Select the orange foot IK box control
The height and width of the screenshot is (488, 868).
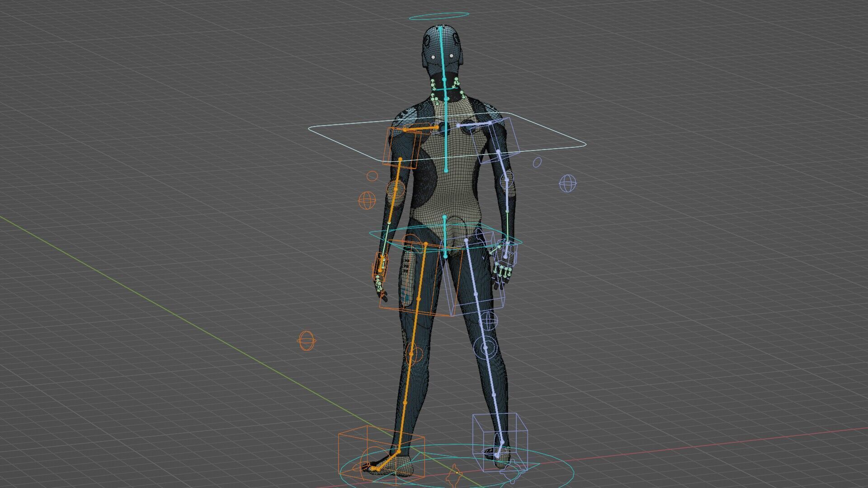382,455
